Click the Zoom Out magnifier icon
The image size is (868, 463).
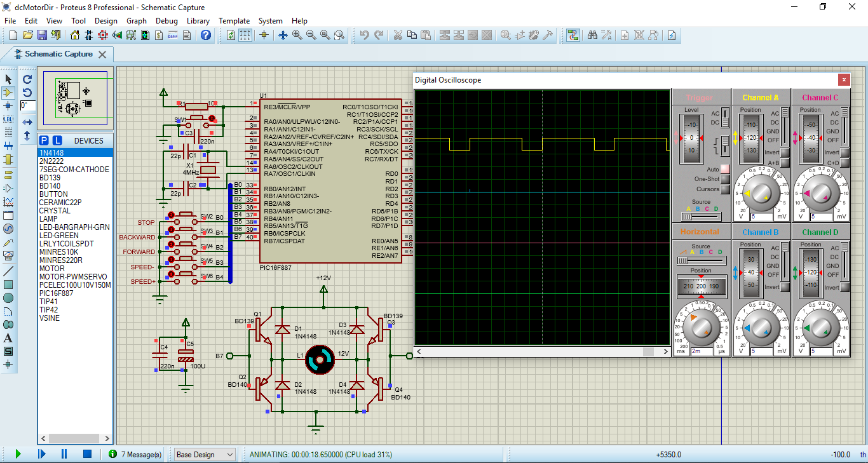tap(311, 35)
